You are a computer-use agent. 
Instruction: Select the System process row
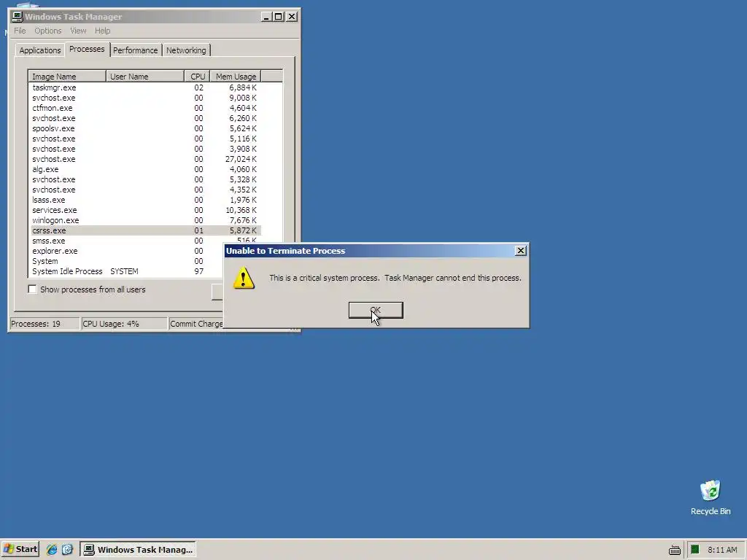127,262
